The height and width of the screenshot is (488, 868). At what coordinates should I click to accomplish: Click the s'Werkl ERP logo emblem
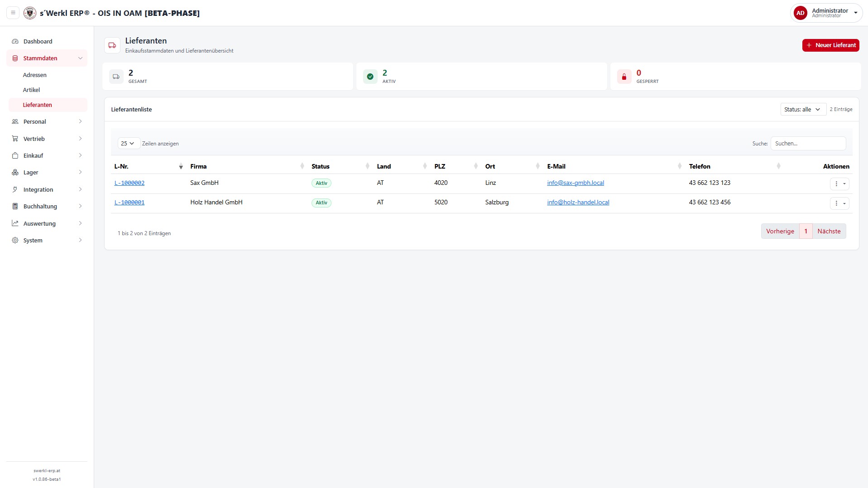[30, 13]
